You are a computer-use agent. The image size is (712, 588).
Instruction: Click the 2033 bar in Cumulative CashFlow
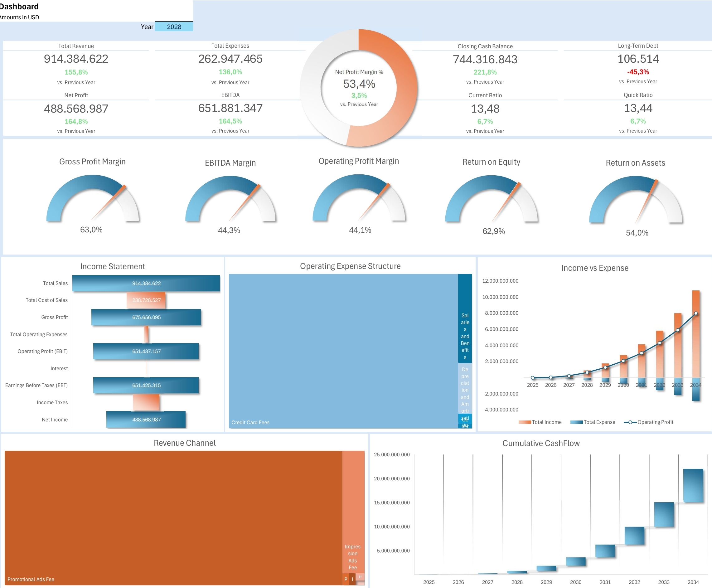[x=664, y=514]
